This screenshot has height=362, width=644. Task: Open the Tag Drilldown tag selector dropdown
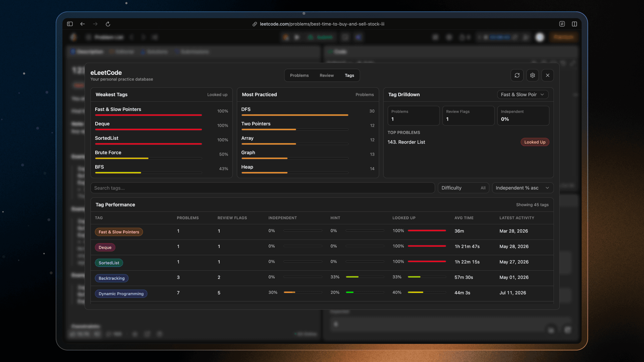coord(523,95)
